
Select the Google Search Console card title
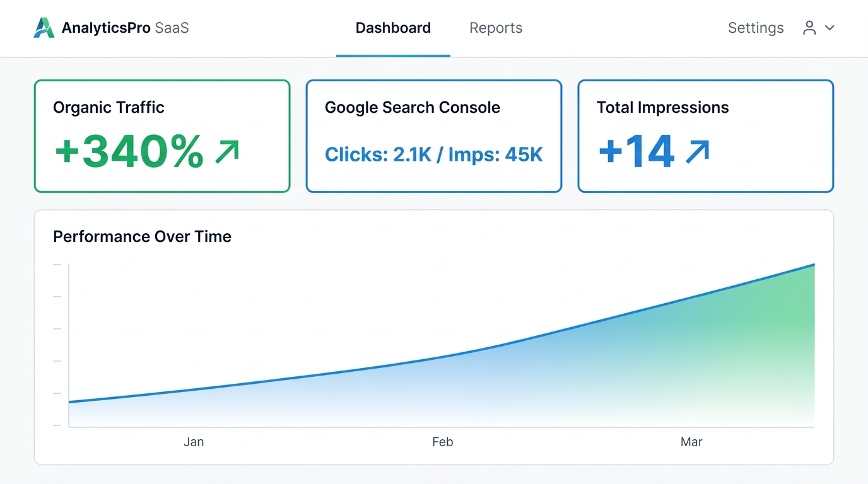pos(412,108)
